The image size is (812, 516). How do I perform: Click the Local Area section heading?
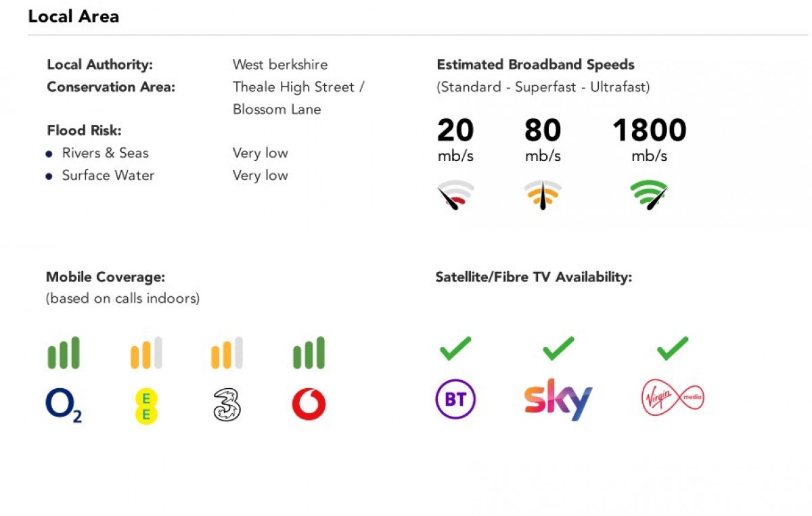point(73,17)
